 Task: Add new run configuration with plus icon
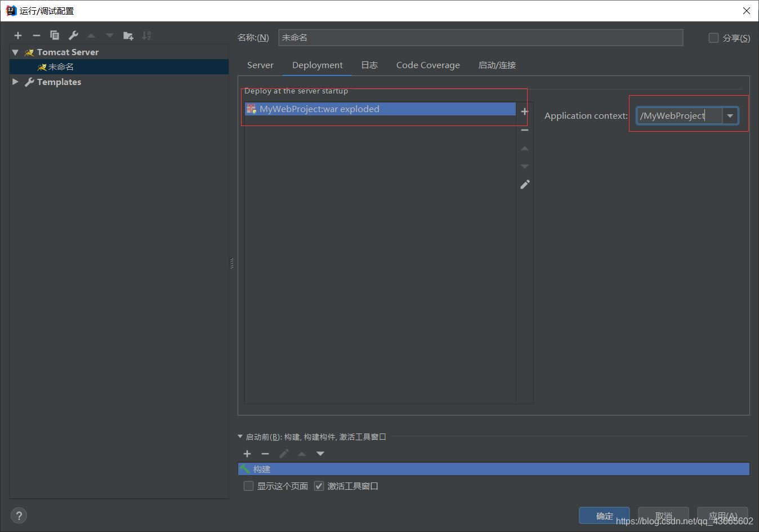(x=18, y=35)
